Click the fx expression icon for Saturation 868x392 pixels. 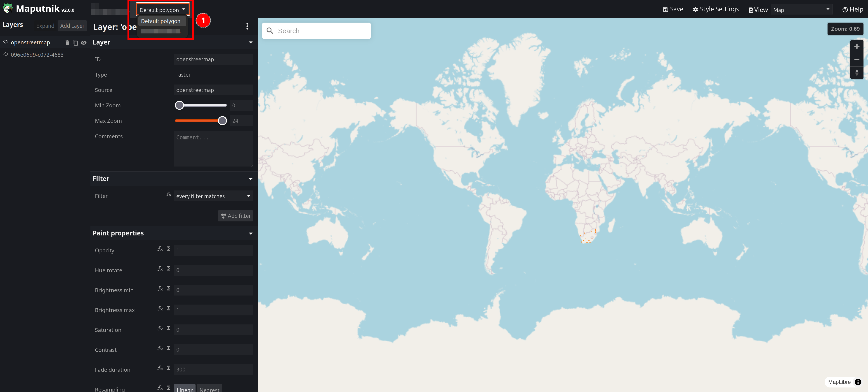pos(160,328)
